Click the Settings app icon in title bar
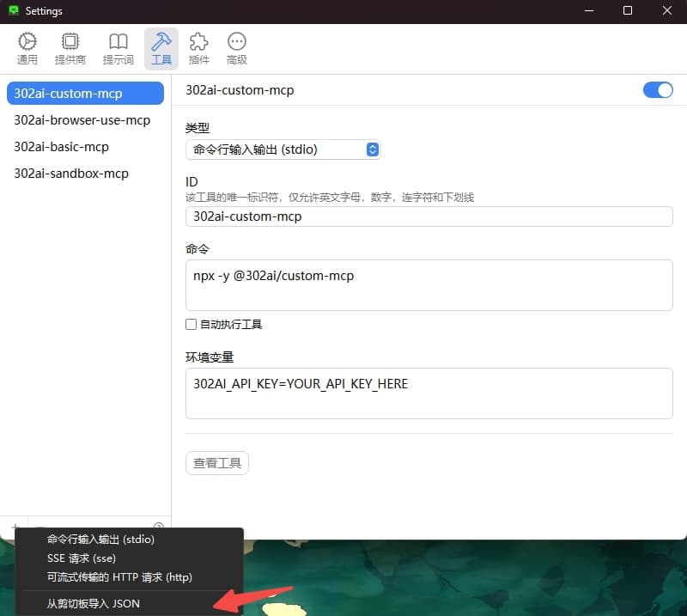 coord(14,10)
